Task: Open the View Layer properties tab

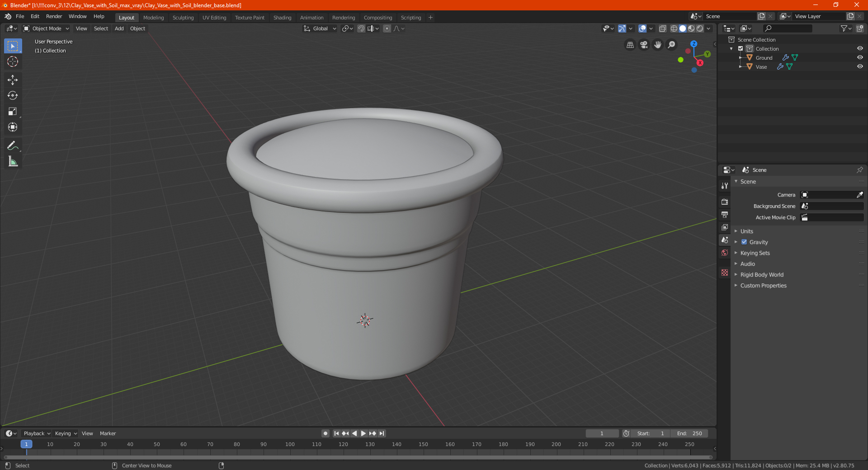Action: [x=725, y=227]
